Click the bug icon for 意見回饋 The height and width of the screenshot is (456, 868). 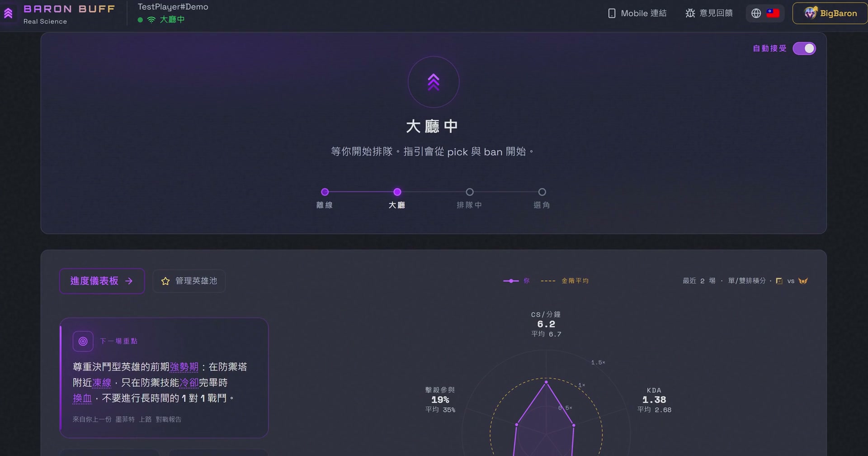coord(690,13)
